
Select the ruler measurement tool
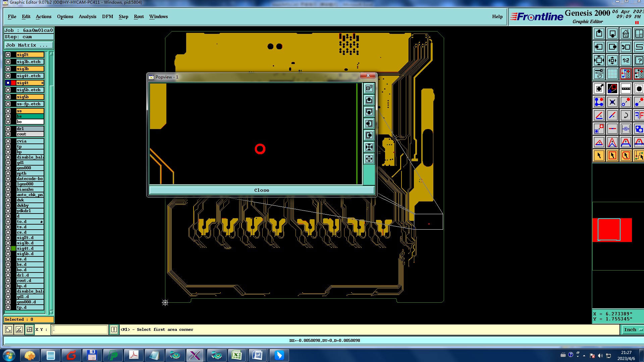pos(626,89)
